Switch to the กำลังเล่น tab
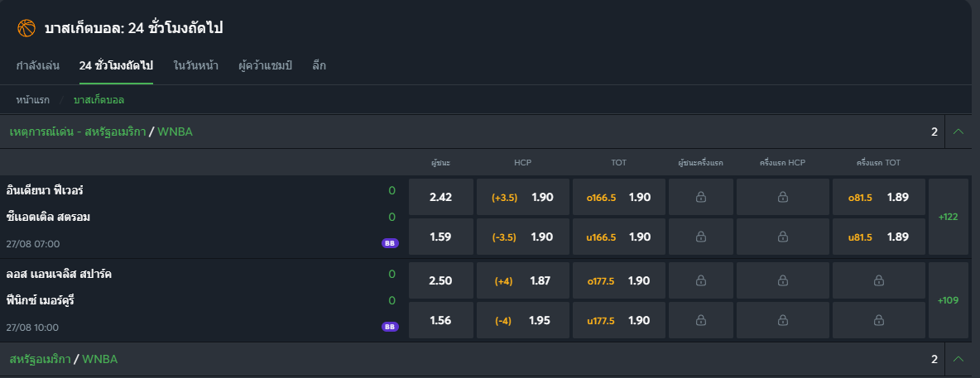 (37, 65)
